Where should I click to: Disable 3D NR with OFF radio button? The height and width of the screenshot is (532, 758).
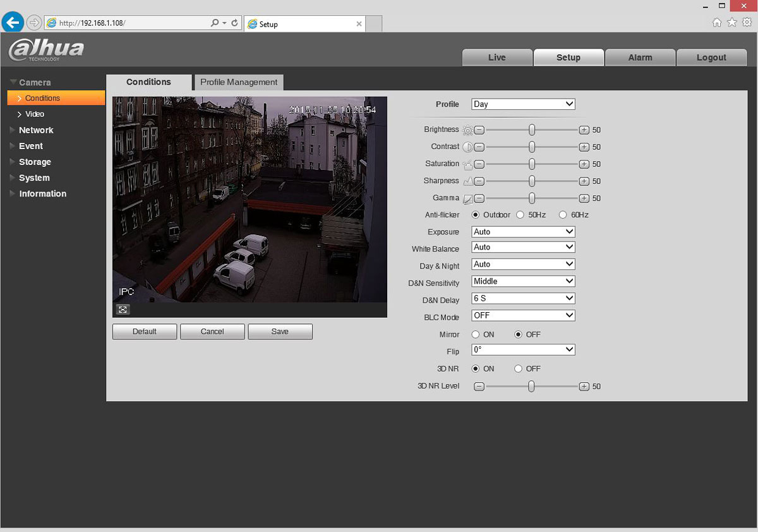pos(519,368)
